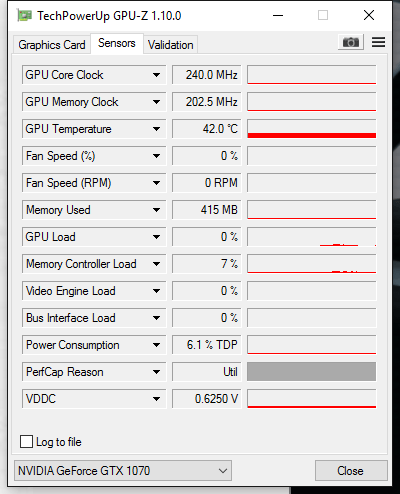Open the hamburger menu icon
The image size is (400, 494).
tap(378, 42)
